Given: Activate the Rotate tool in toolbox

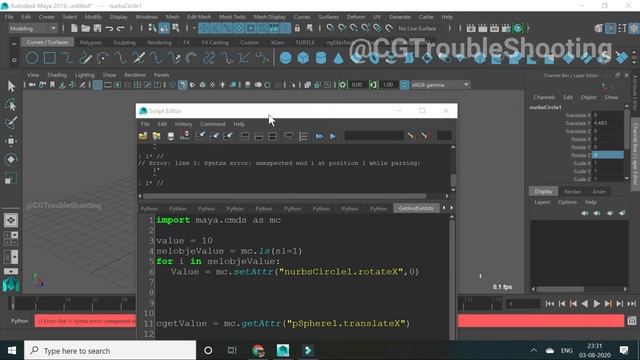Looking at the screenshot, I should click(11, 159).
